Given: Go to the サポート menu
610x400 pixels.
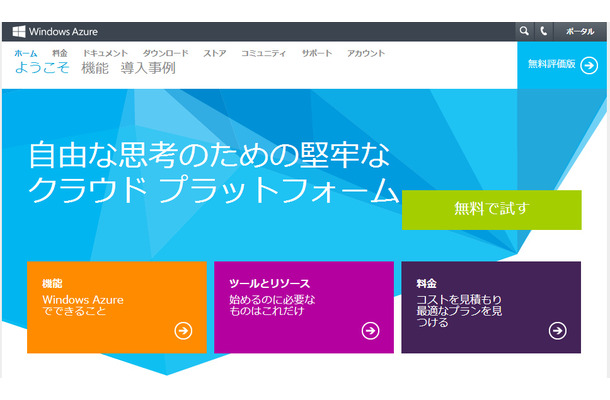Looking at the screenshot, I should click(317, 53).
